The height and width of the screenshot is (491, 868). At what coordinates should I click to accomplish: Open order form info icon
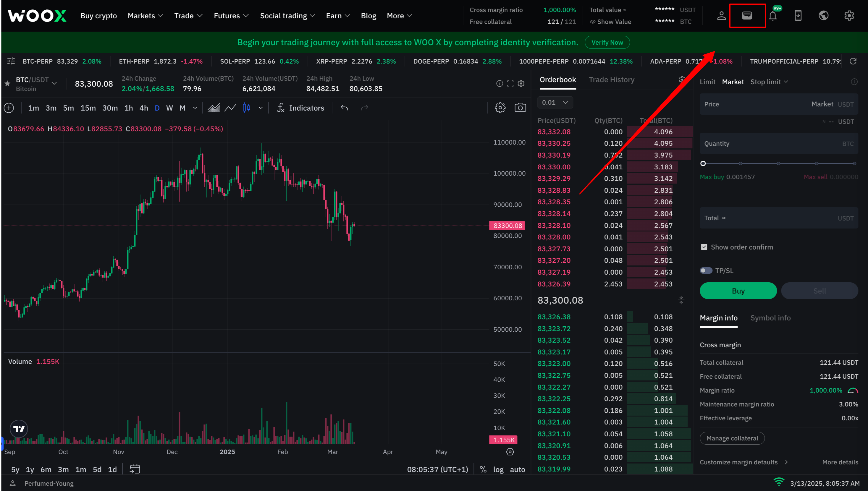click(x=854, y=82)
